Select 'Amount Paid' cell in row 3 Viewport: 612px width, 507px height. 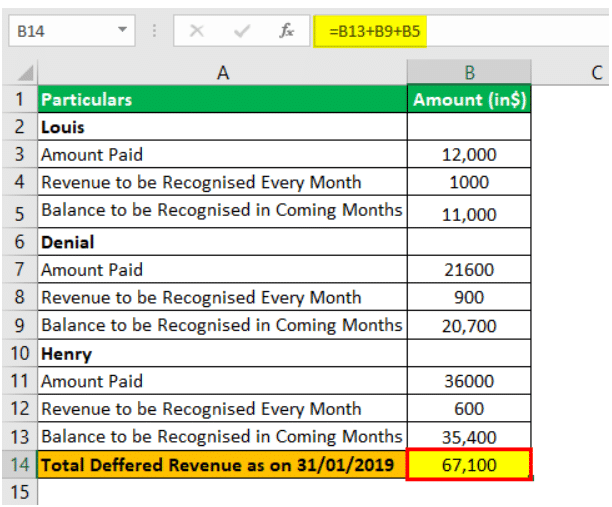click(x=222, y=154)
